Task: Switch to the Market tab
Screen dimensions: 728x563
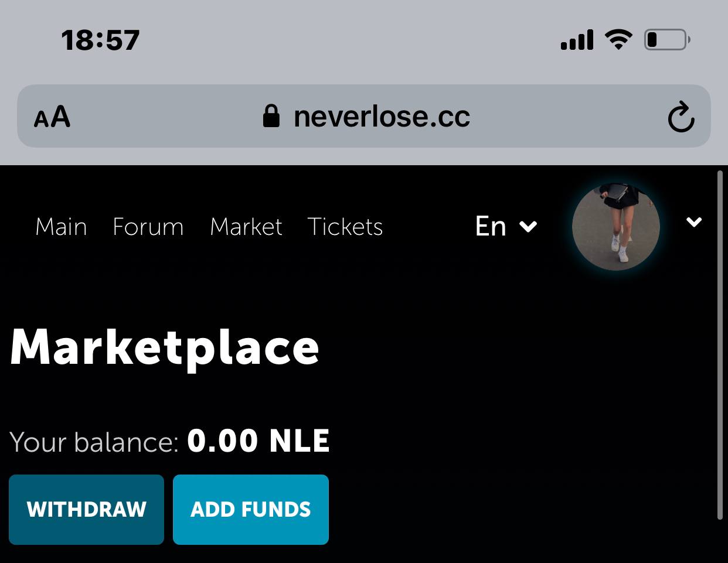Action: [x=246, y=227]
